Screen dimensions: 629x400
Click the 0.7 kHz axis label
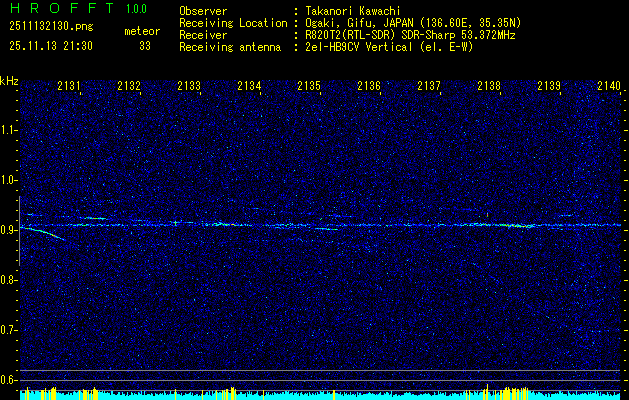[x=8, y=330]
